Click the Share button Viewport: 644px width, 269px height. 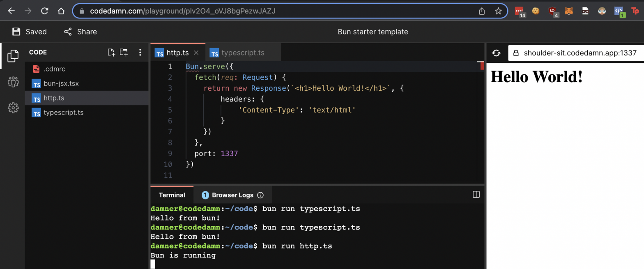point(80,32)
